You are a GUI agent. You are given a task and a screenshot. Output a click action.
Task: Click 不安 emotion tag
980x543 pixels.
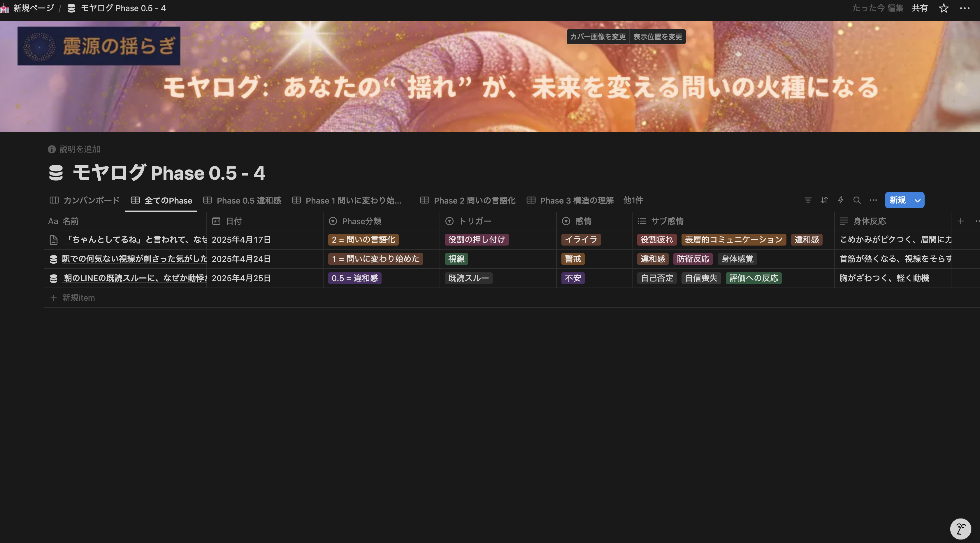click(573, 278)
